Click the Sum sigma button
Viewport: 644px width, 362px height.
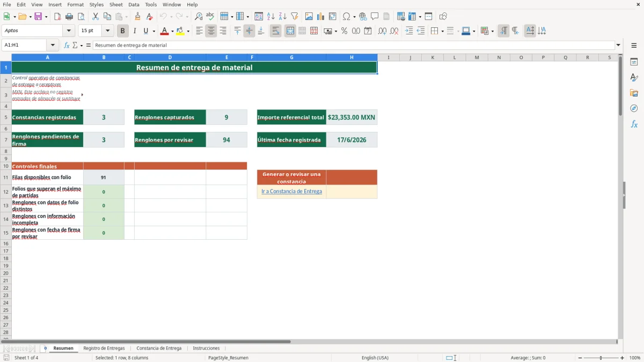[x=75, y=46]
